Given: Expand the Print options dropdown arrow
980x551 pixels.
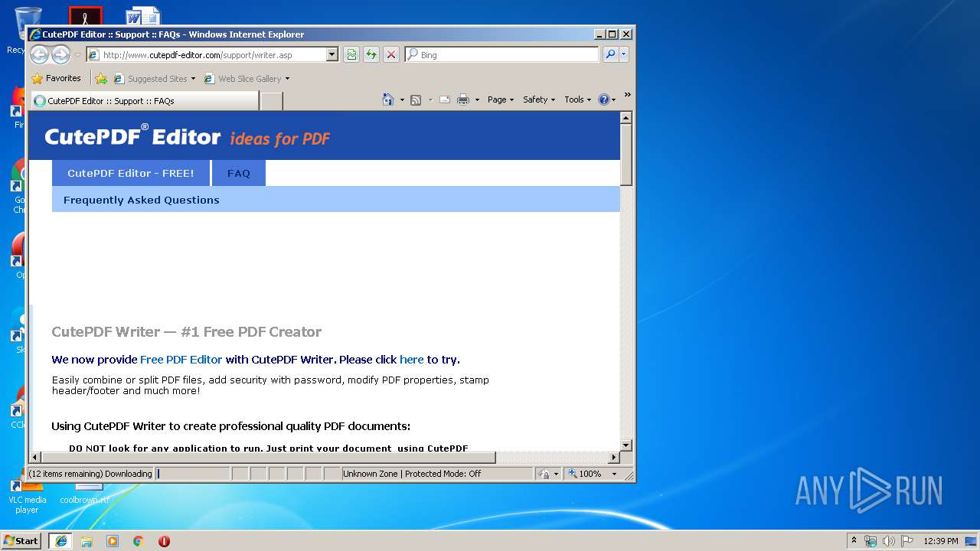Looking at the screenshot, I should [x=477, y=99].
